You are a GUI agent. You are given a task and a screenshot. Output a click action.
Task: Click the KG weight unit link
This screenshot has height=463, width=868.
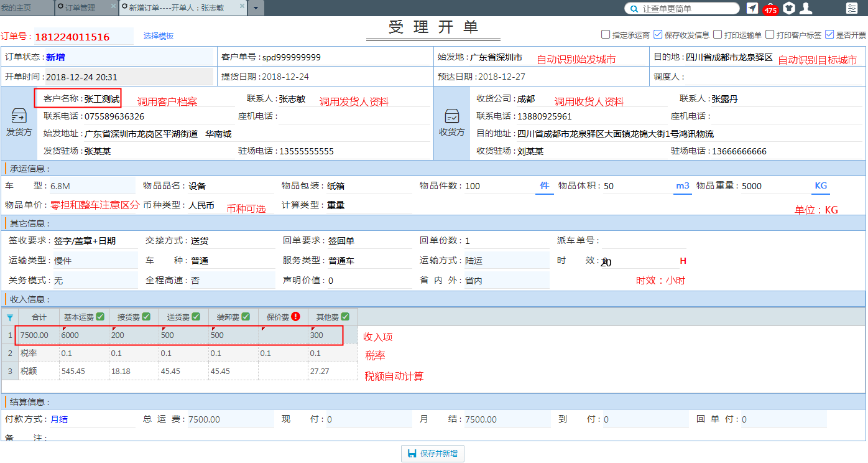(x=821, y=185)
